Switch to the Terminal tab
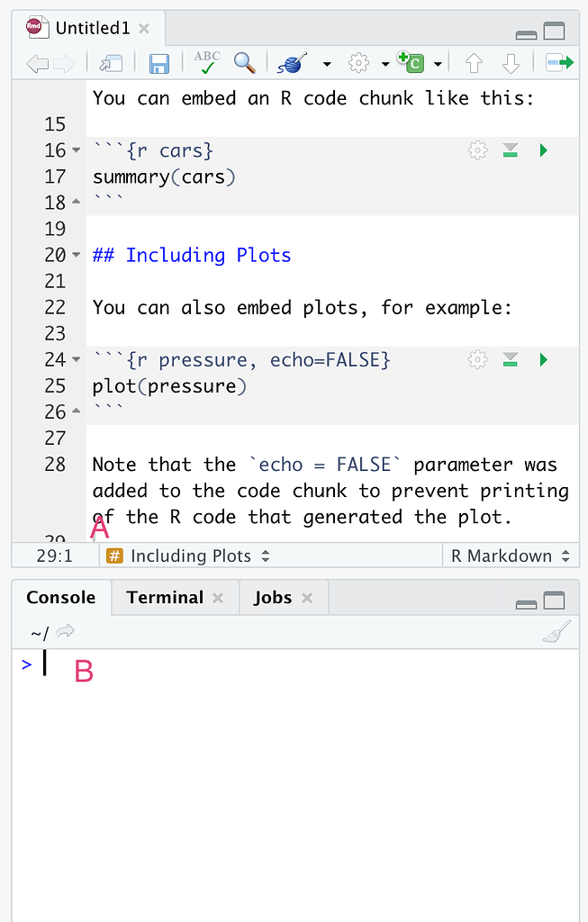The width and height of the screenshot is (588, 922). point(165,597)
